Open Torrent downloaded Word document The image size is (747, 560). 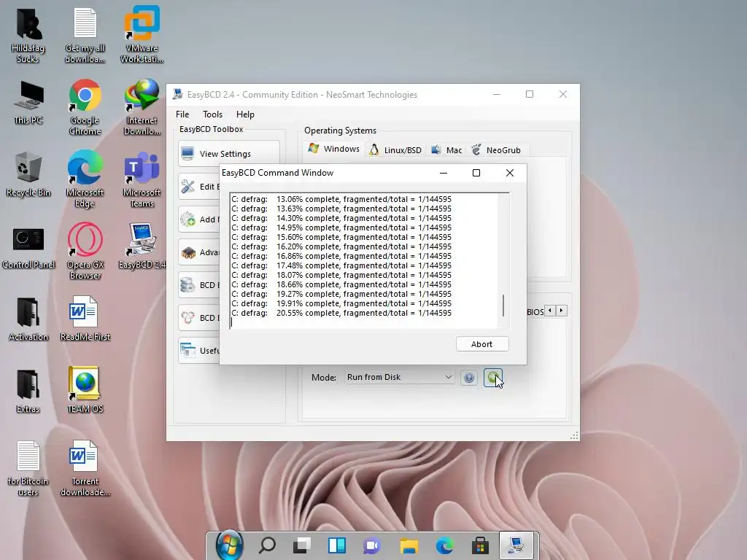[85, 469]
